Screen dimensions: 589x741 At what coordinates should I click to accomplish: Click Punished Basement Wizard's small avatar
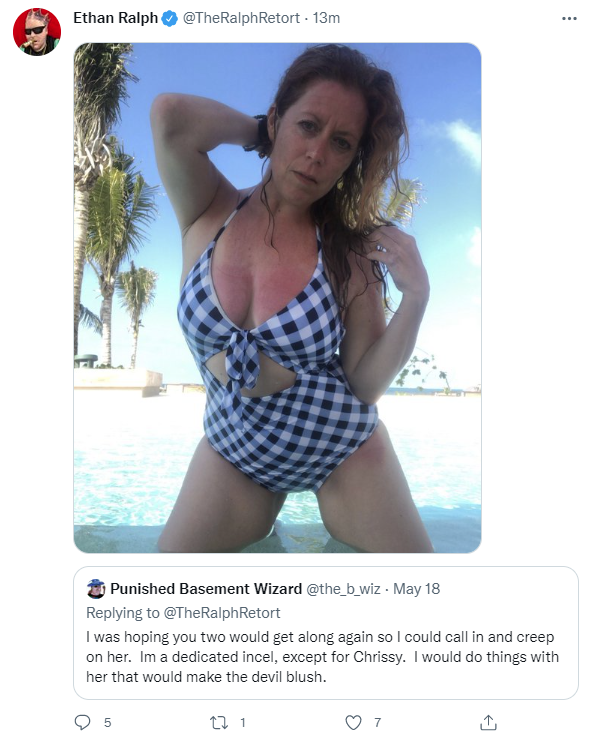[x=96, y=588]
